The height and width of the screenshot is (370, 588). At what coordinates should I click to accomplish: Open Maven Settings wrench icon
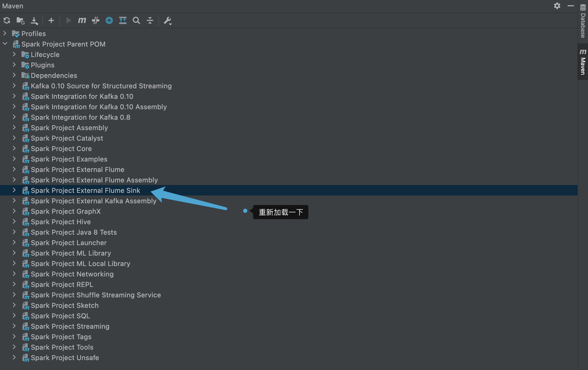(x=168, y=20)
